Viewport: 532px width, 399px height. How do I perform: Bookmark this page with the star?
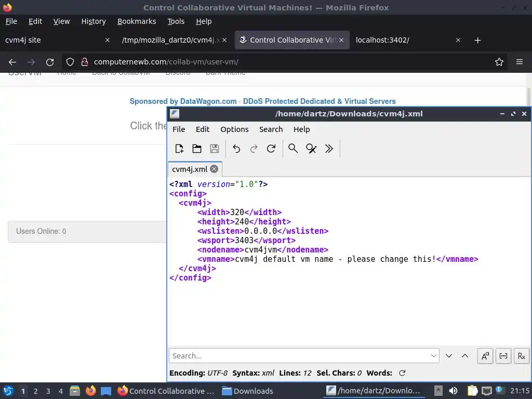(x=499, y=62)
